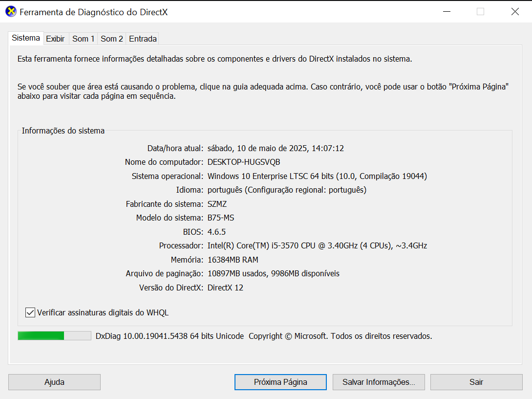The width and height of the screenshot is (532, 399).
Task: Click system model value B75-MS
Action: (220, 218)
